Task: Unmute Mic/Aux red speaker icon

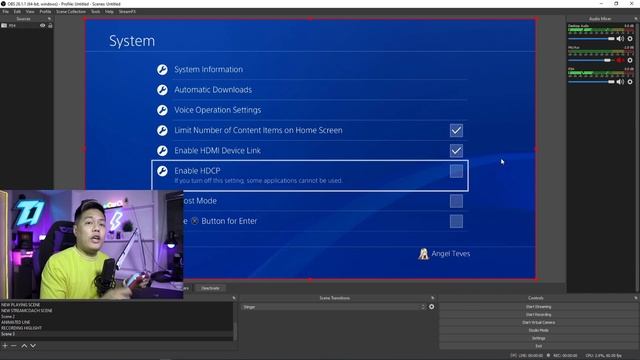Action: 620,60
